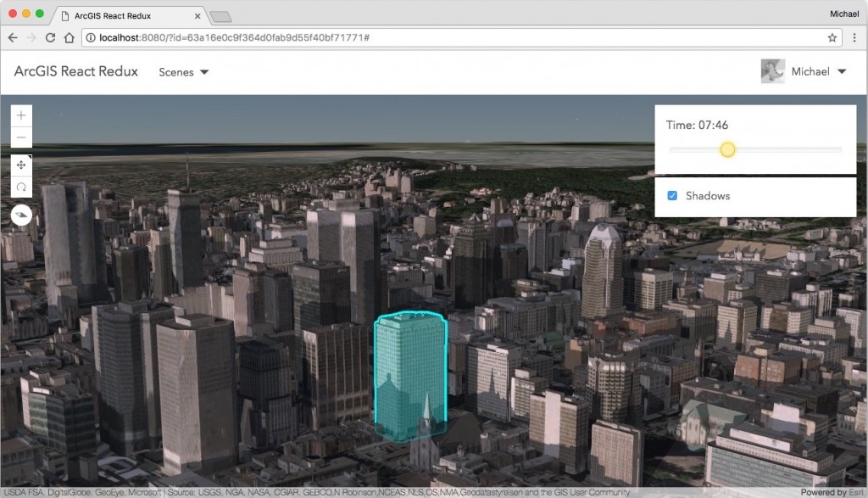The height and width of the screenshot is (498, 868).
Task: Open the Scenes dropdown
Action: point(183,72)
